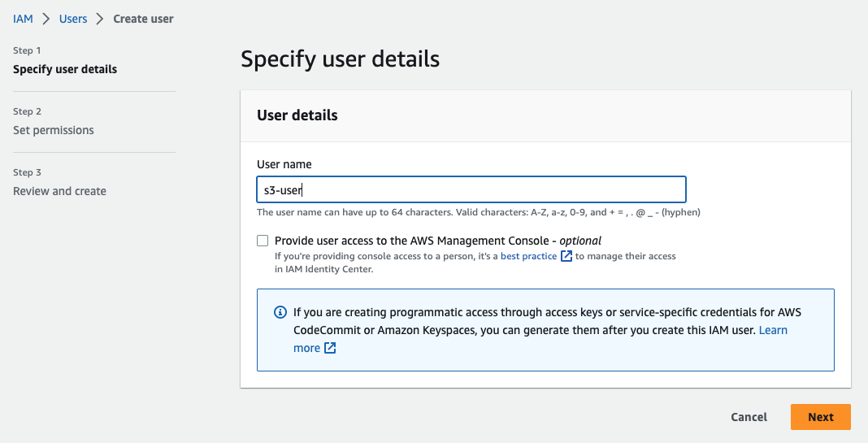The width and height of the screenshot is (868, 443).
Task: Go to IAM in the breadcrumb
Action: click(x=23, y=19)
